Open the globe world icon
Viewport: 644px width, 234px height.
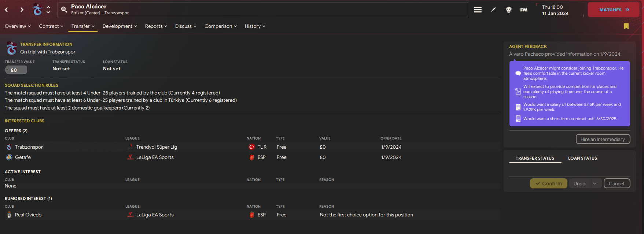pos(509,10)
